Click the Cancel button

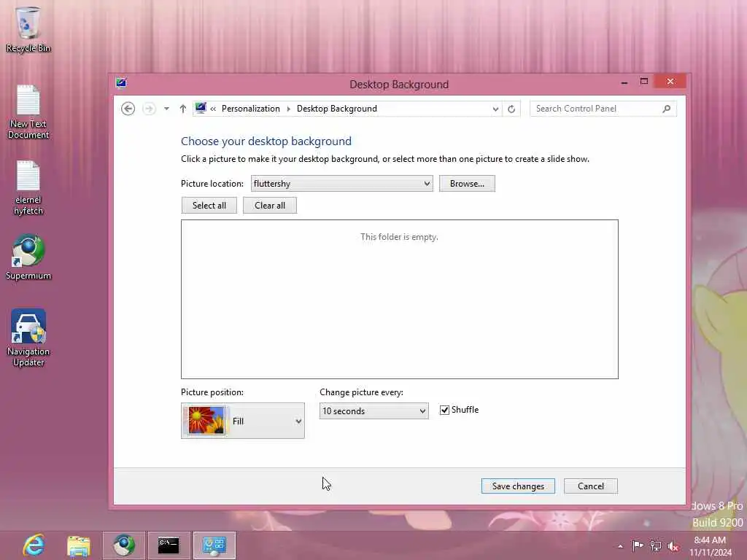(x=591, y=486)
